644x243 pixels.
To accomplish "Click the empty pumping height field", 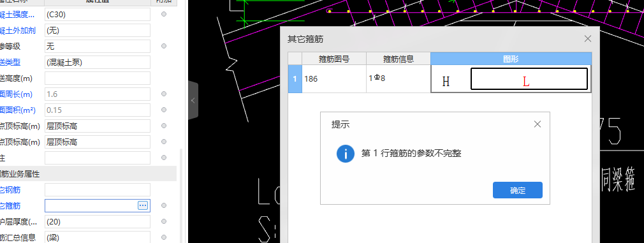I will 98,78.
